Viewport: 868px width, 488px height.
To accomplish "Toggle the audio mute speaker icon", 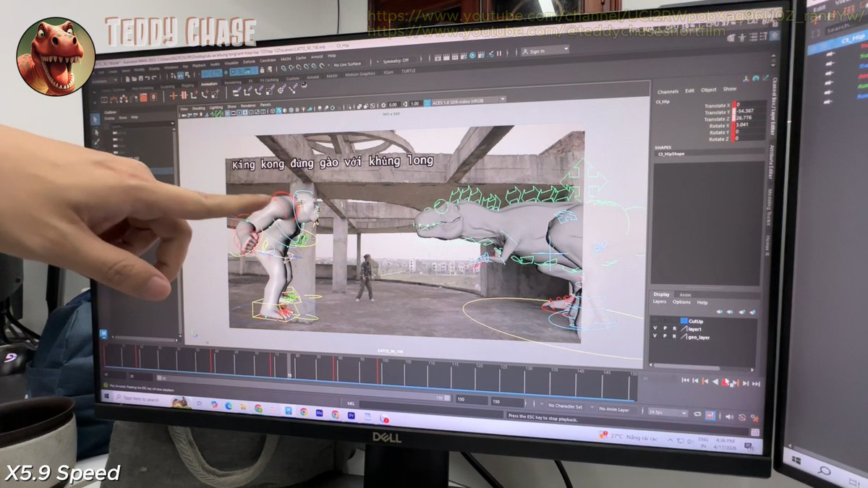I will pos(729,417).
